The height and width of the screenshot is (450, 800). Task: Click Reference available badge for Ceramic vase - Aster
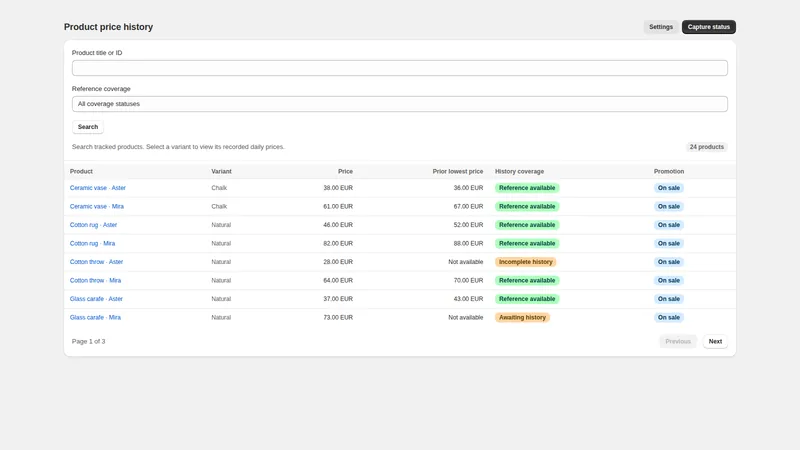(527, 188)
